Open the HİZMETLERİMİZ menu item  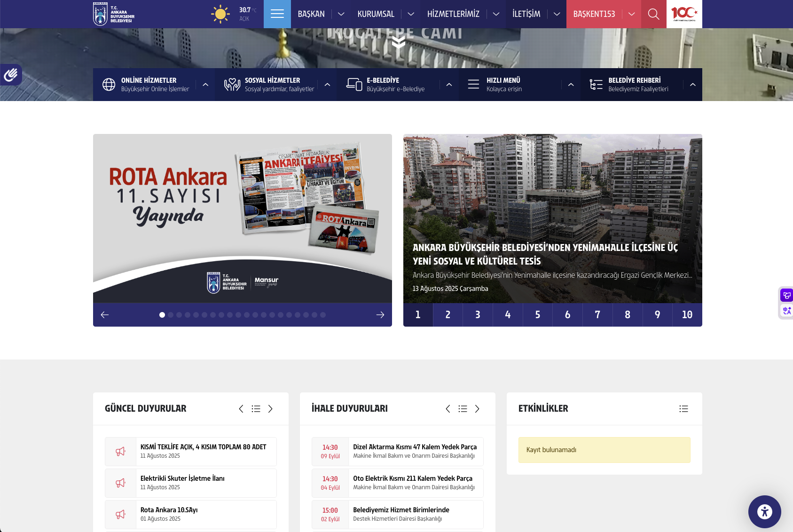[x=453, y=14]
